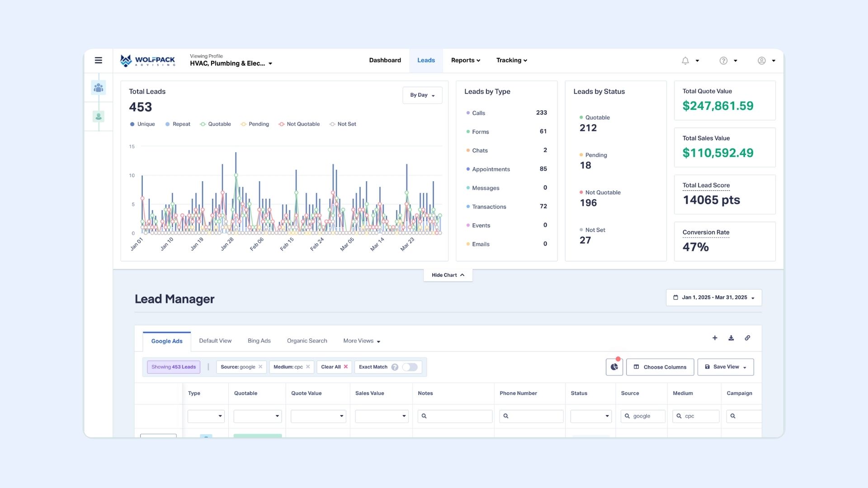Collapse the chart using Hide Chart

(x=447, y=275)
